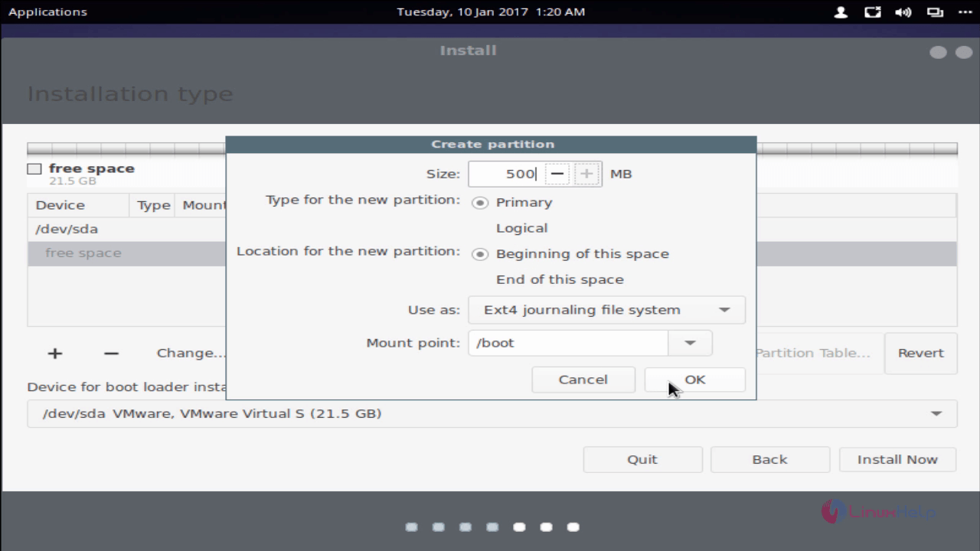
Task: Toggle the free space legend checkbox
Action: tap(34, 169)
